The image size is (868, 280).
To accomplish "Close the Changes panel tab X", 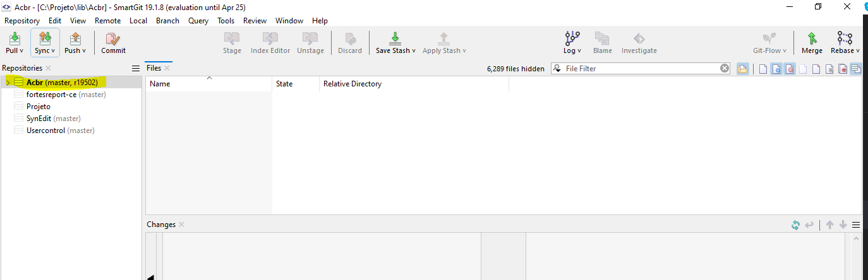I will [181, 225].
